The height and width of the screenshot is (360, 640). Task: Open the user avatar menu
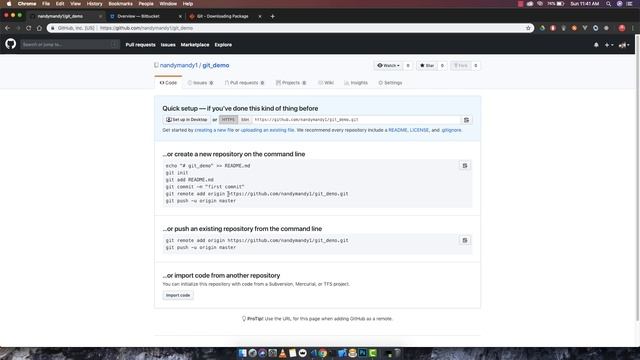click(624, 45)
